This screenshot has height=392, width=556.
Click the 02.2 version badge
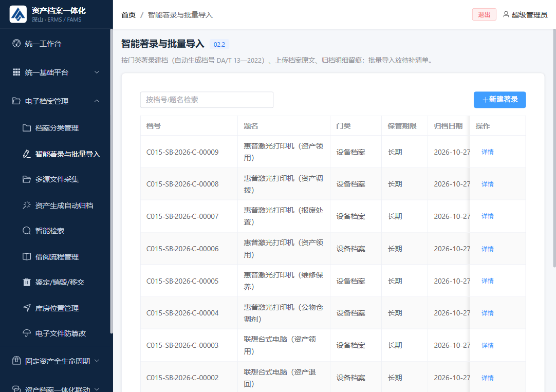(219, 44)
